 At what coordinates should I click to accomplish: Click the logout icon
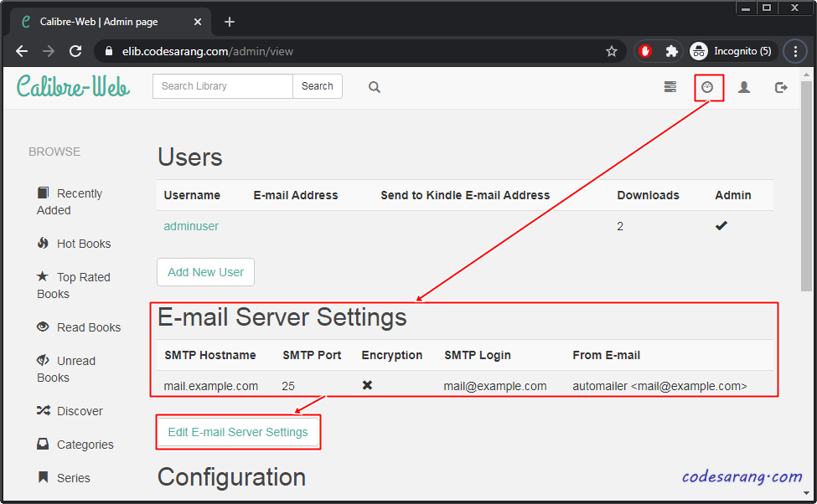coord(780,87)
